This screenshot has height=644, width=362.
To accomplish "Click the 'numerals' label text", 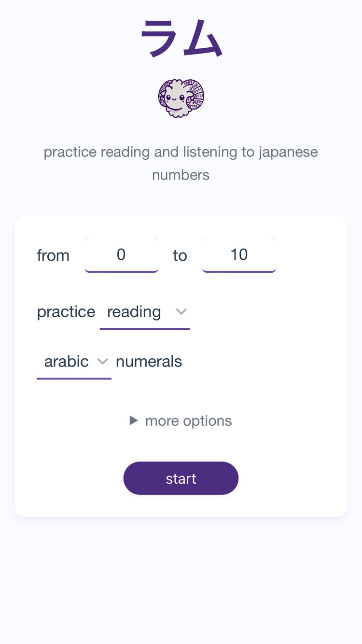I will click(149, 362).
